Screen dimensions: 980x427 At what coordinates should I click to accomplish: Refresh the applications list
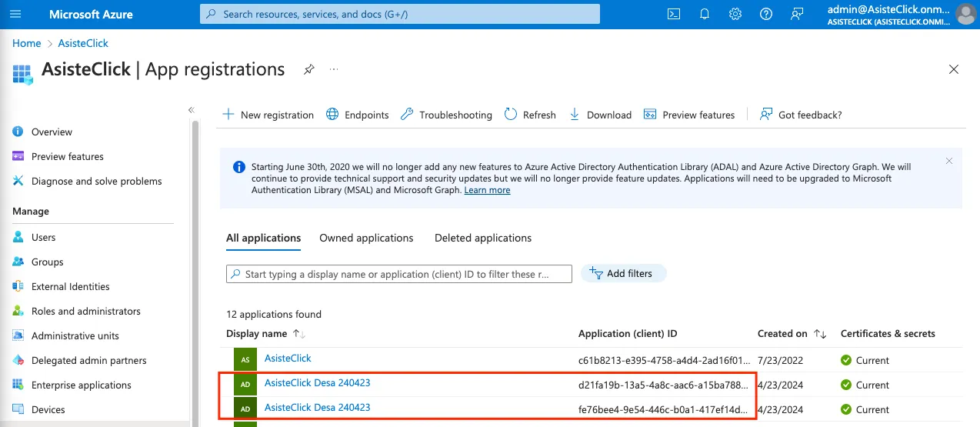(x=530, y=115)
